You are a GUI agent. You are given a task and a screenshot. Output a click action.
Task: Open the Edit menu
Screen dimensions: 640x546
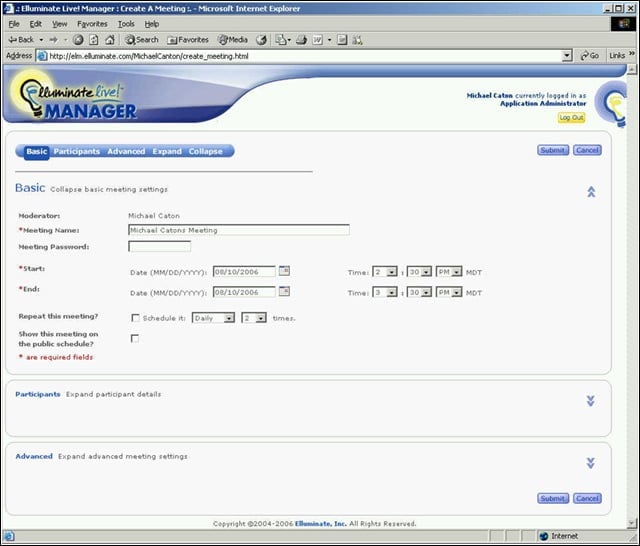pyautogui.click(x=36, y=24)
